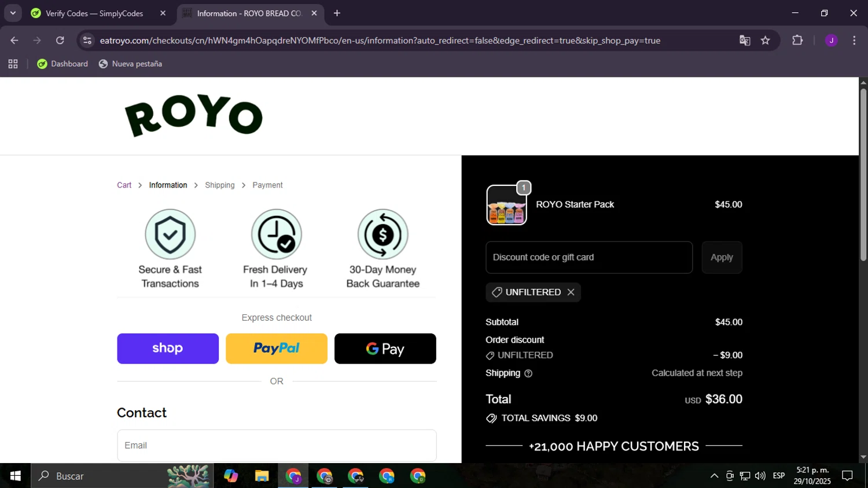This screenshot has width=868, height=488.
Task: Focus the Discount code or gift card field
Action: pos(589,258)
